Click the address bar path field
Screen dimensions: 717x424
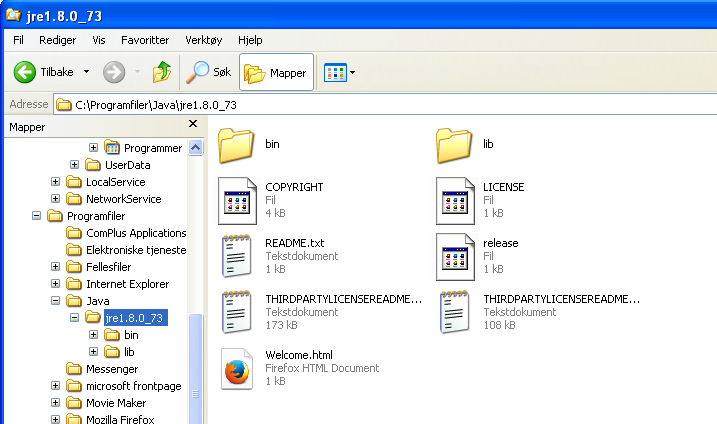(x=385, y=105)
